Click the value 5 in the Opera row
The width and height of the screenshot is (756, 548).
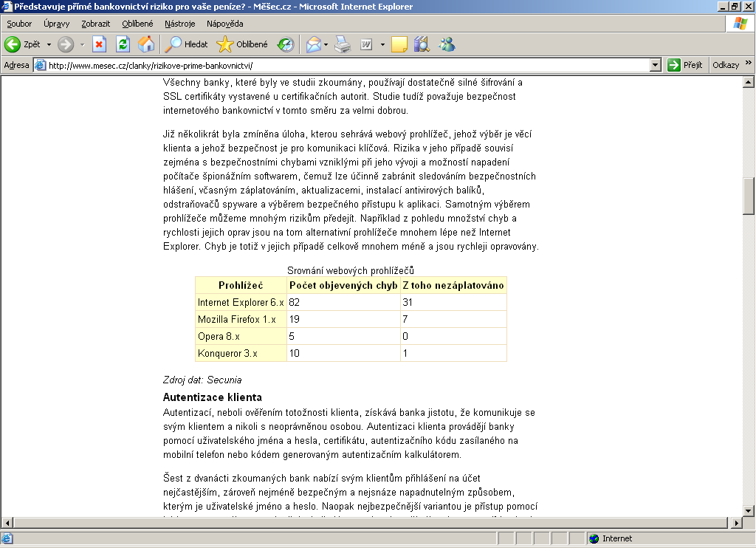[292, 336]
